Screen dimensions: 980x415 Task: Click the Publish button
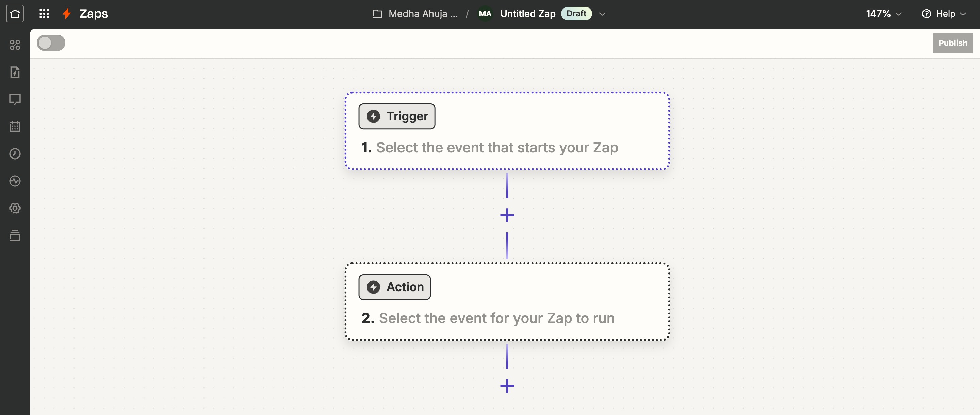(952, 43)
